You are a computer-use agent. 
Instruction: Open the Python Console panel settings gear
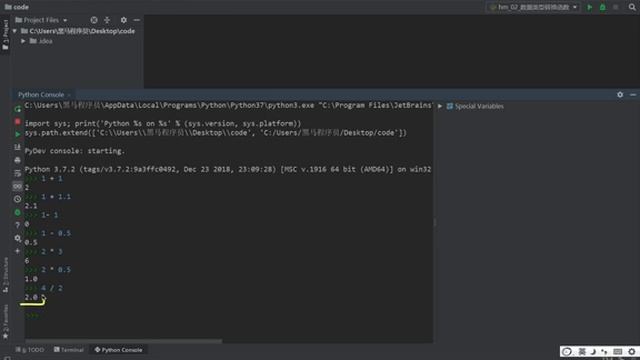point(620,95)
